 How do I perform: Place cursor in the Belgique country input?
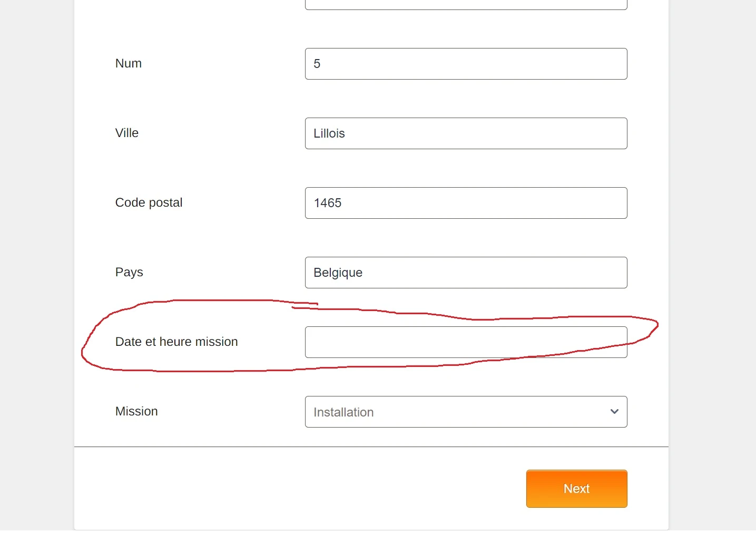466,273
